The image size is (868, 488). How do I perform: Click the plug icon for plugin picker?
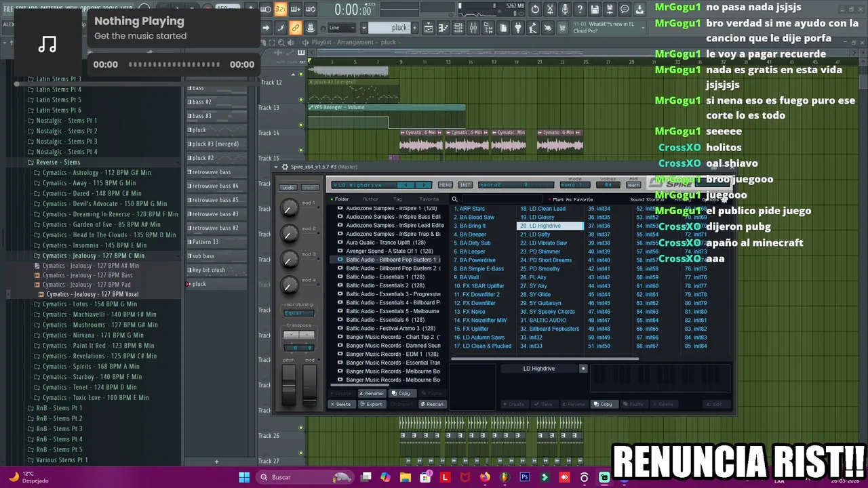(x=518, y=28)
